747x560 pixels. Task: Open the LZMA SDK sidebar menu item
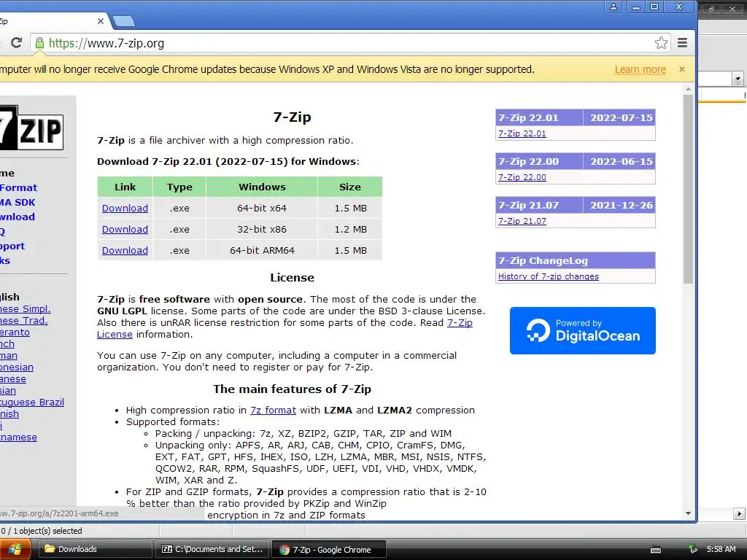pyautogui.click(x=18, y=203)
